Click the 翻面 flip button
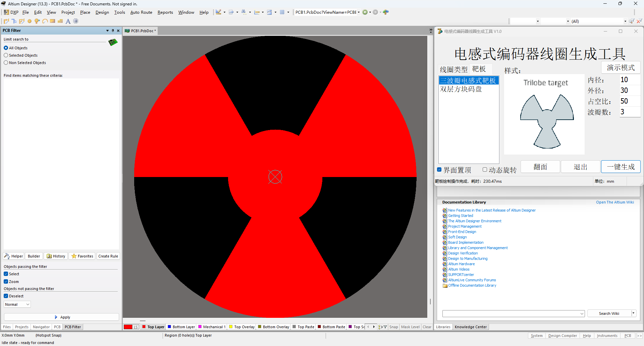This screenshot has width=644, height=346. 540,167
